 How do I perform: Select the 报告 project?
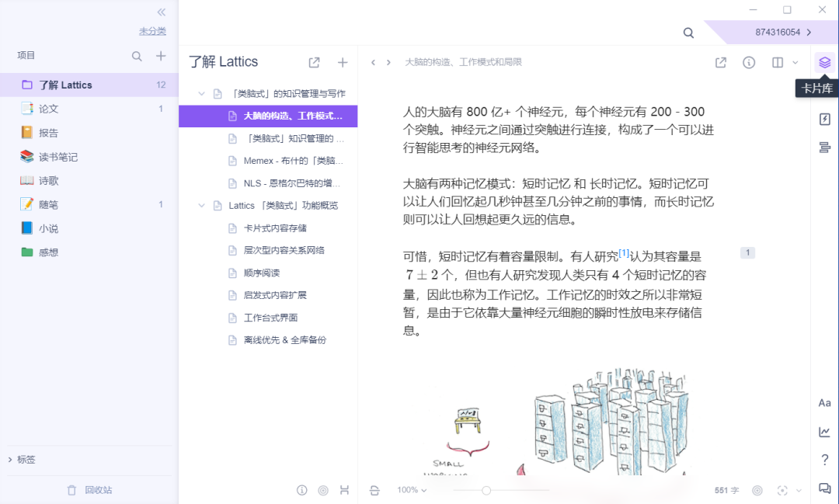tap(89, 133)
